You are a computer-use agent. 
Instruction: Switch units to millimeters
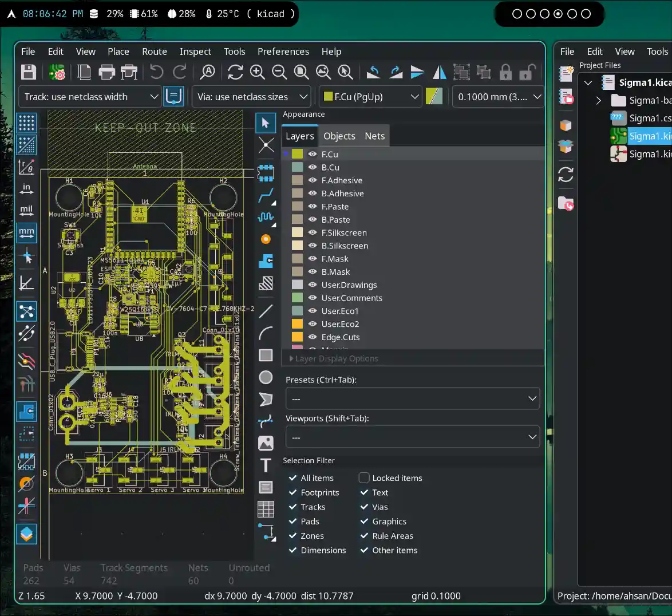pos(26,232)
